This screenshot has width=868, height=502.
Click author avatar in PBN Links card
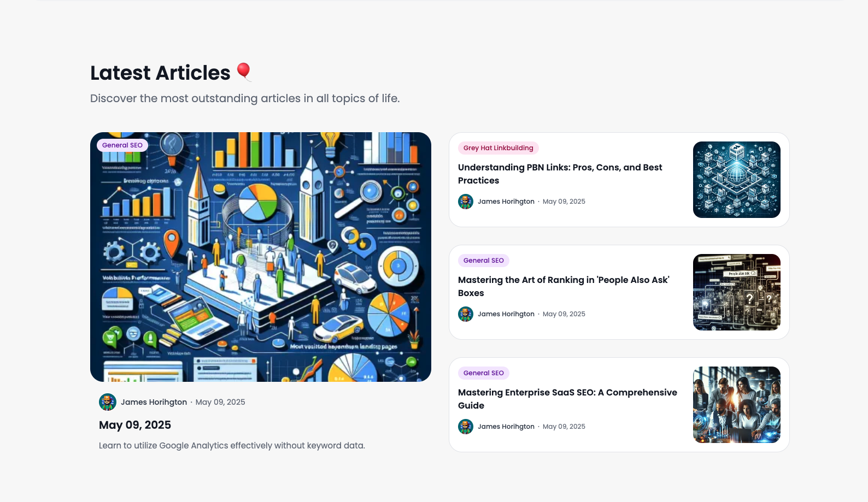pos(466,202)
